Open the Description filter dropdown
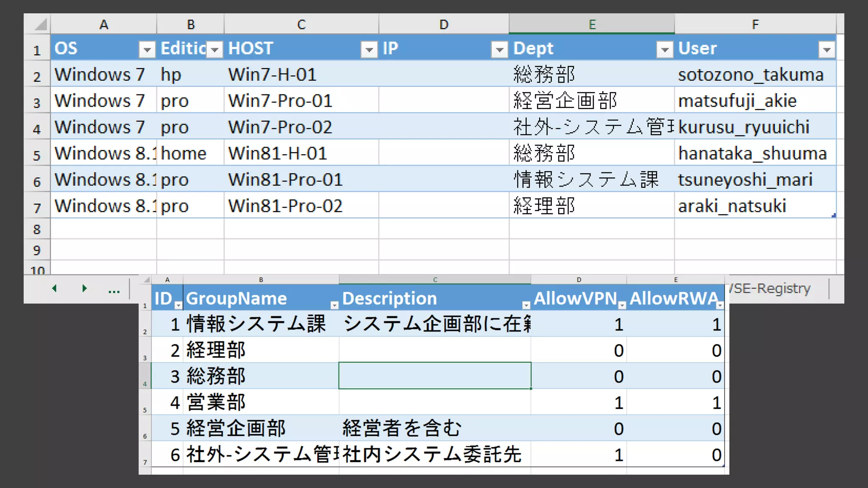This screenshot has width=868, height=488. 526,305
